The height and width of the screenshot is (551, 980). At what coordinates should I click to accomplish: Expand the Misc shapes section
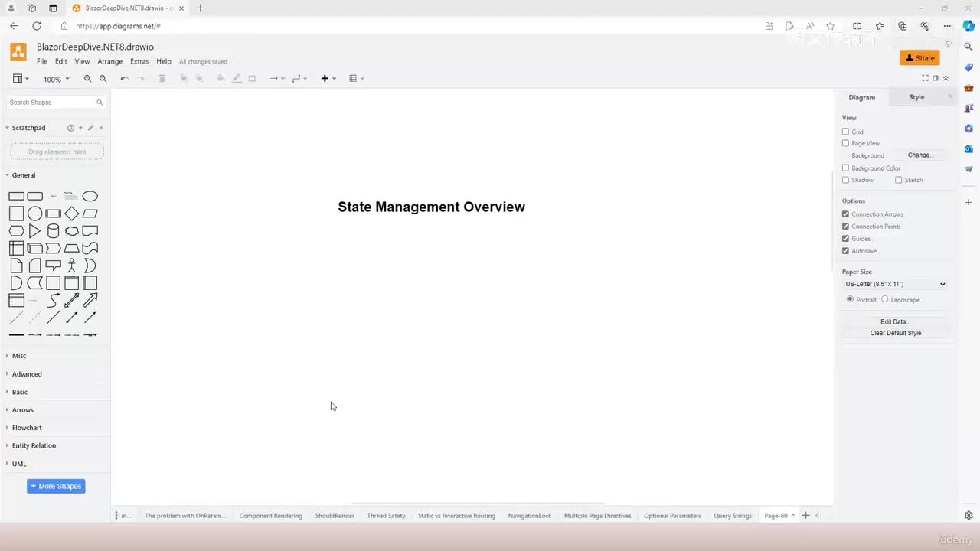[19, 356]
